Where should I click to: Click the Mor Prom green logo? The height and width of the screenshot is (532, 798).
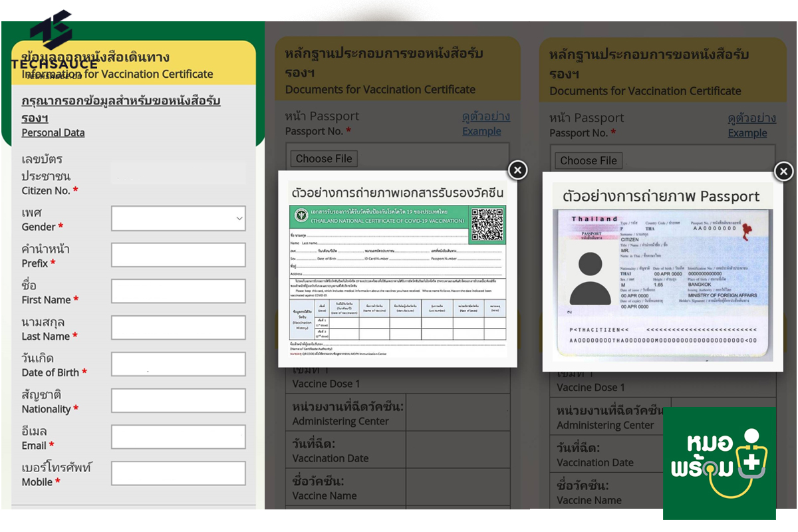pos(720,463)
